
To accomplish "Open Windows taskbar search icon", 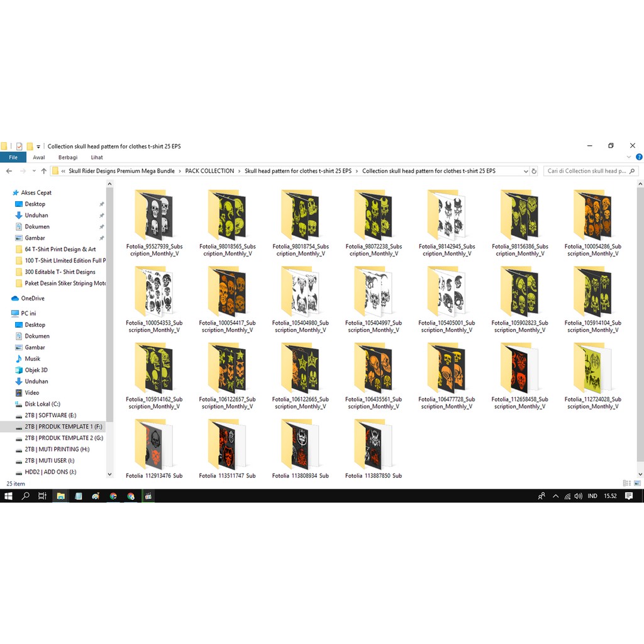I will pyautogui.click(x=26, y=496).
